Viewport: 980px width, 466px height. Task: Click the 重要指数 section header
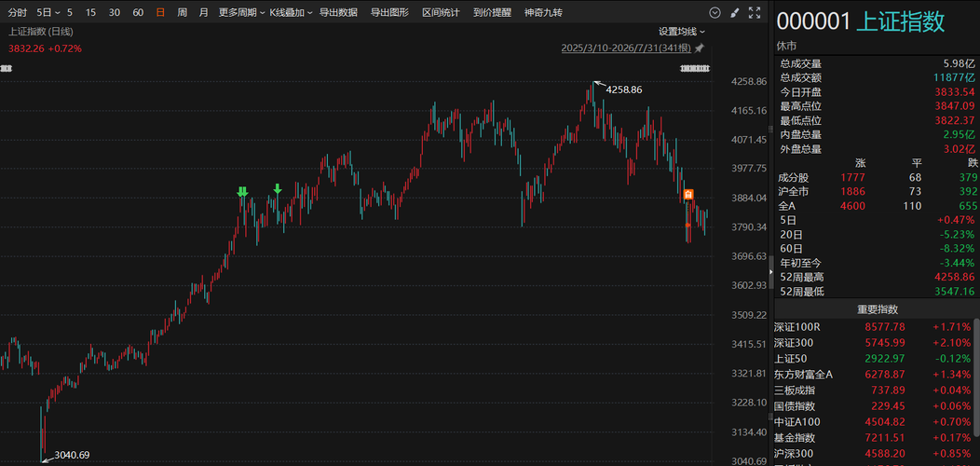click(877, 309)
